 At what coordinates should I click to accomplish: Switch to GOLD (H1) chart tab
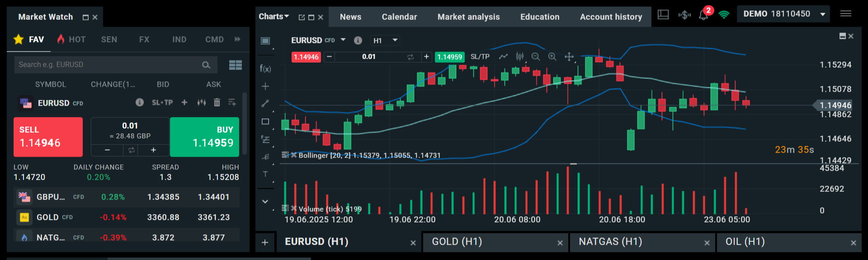(495, 242)
